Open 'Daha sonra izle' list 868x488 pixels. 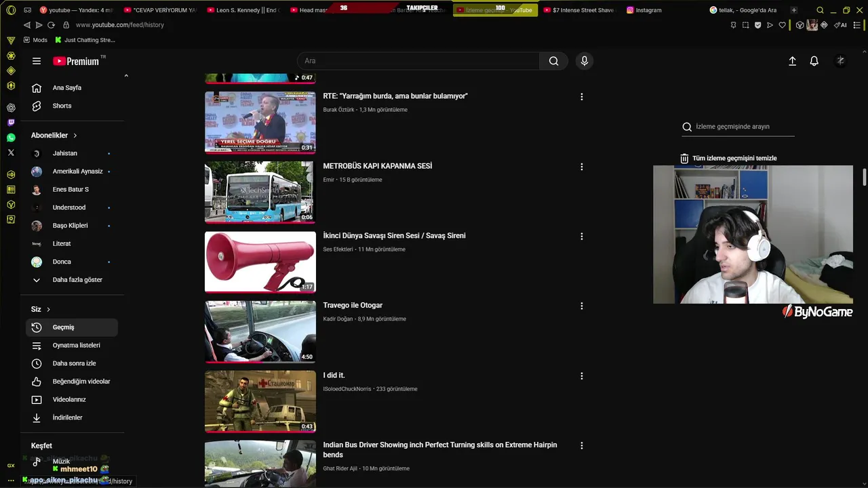click(72, 364)
